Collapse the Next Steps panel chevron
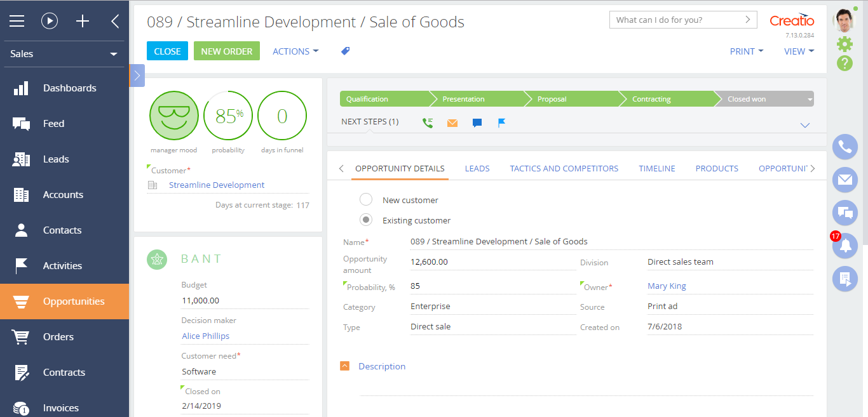The height and width of the screenshot is (417, 868). point(805,125)
